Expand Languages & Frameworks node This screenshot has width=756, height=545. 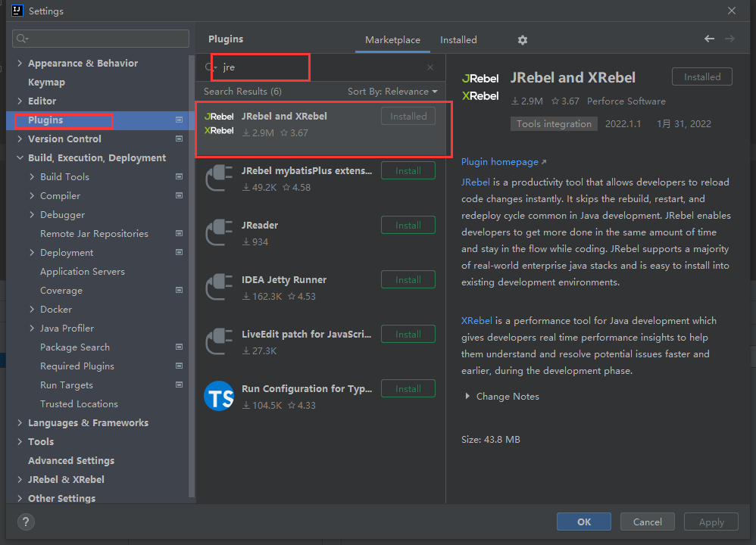click(20, 422)
